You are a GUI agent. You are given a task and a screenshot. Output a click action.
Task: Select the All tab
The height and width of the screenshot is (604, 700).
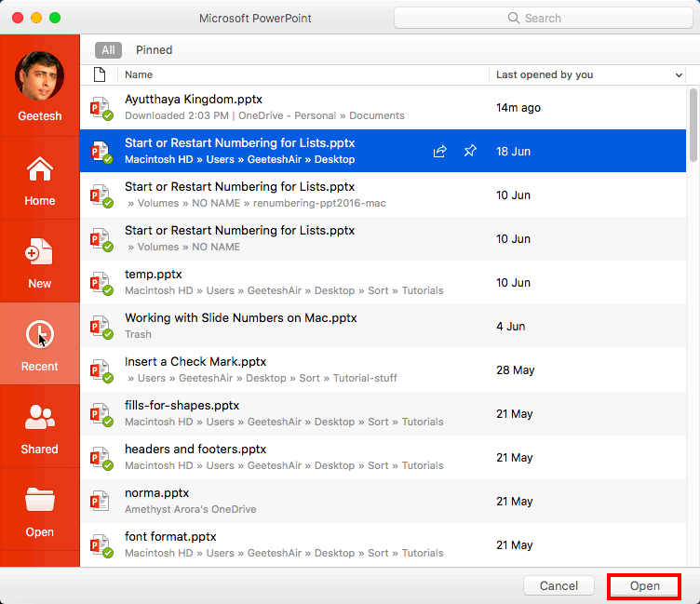click(x=109, y=50)
